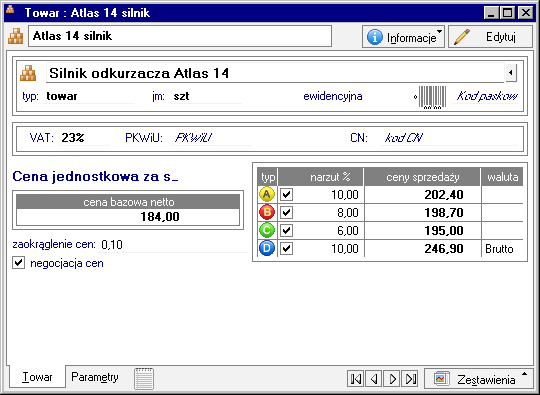The width and height of the screenshot is (540, 395).
Task: Click the window title bar app icon
Action: click(10, 10)
